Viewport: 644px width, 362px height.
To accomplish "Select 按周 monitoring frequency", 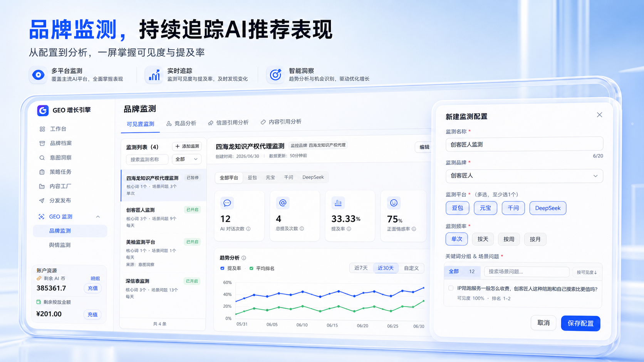I will (509, 239).
